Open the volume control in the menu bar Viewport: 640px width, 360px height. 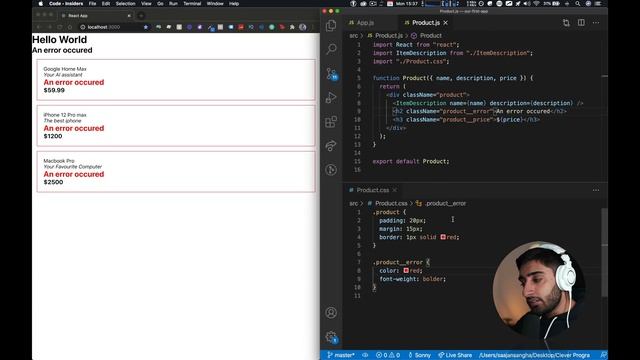tap(527, 4)
